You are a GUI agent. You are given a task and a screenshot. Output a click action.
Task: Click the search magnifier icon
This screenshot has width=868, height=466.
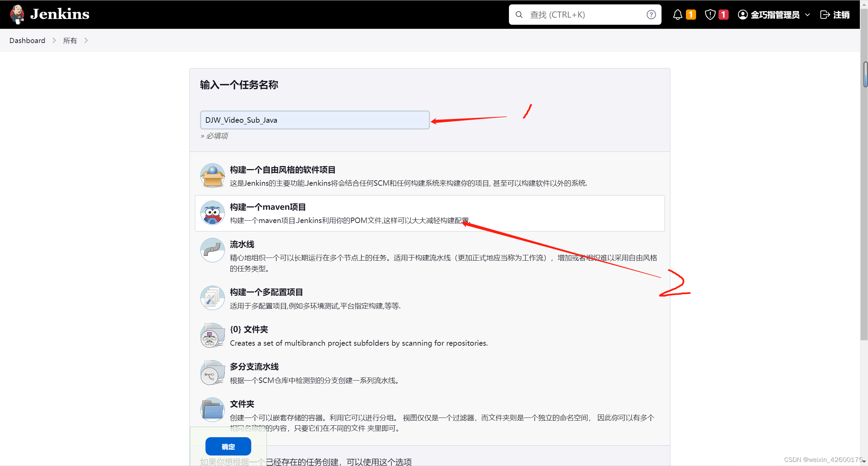[x=519, y=14]
